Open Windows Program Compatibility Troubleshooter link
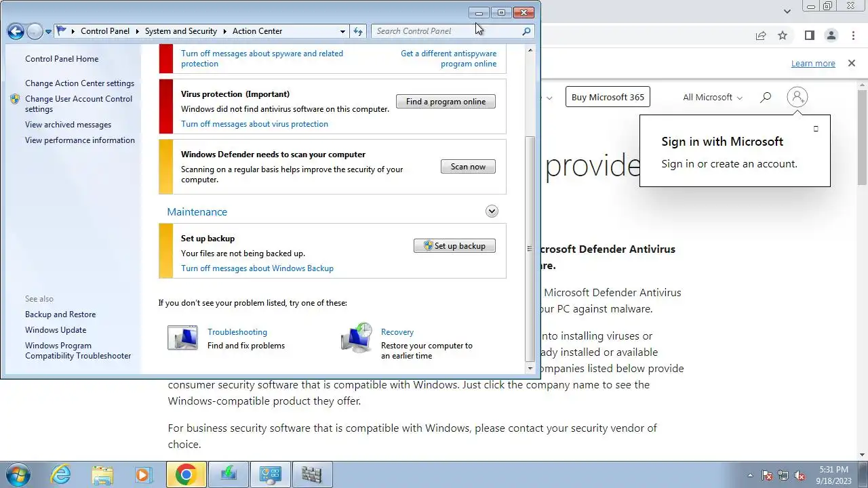Screen dimensions: 868x488 (x=78, y=350)
